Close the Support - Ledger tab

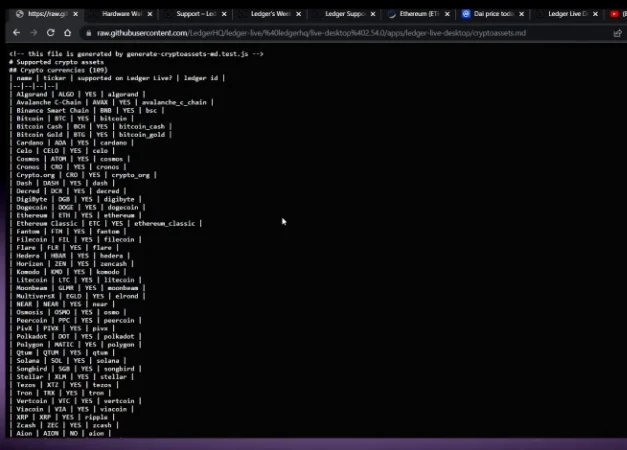click(x=224, y=14)
